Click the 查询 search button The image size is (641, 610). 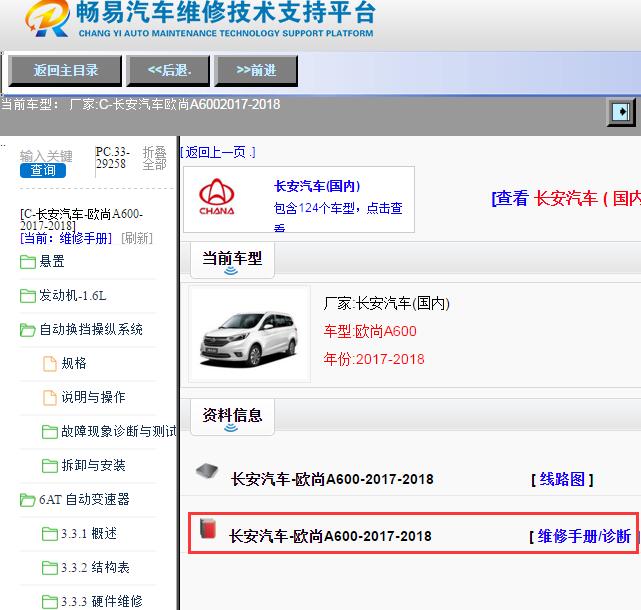[x=43, y=170]
